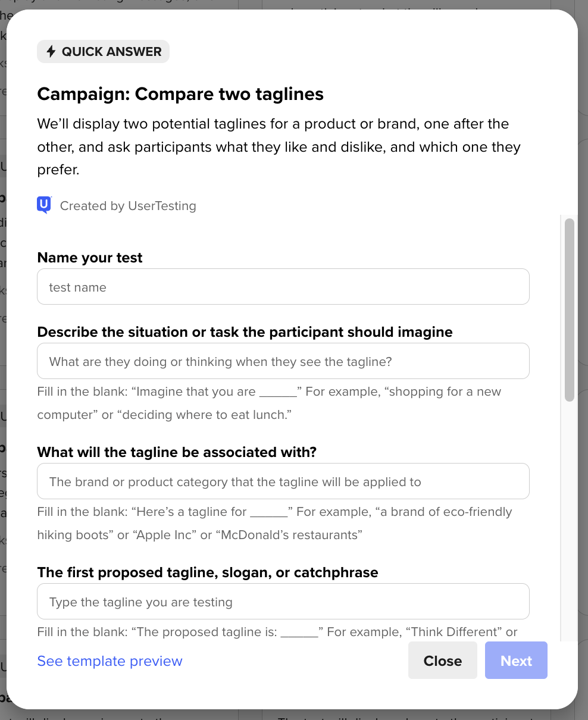Click the situation or task description field
Image resolution: width=588 pixels, height=720 pixels.
pyautogui.click(x=283, y=361)
